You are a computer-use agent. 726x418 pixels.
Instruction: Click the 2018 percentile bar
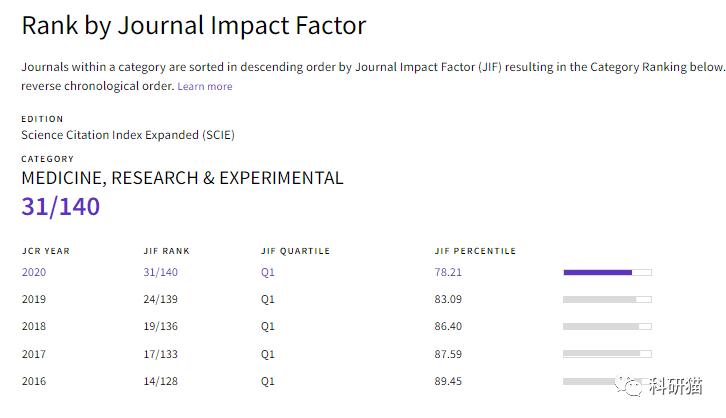pyautogui.click(x=607, y=326)
